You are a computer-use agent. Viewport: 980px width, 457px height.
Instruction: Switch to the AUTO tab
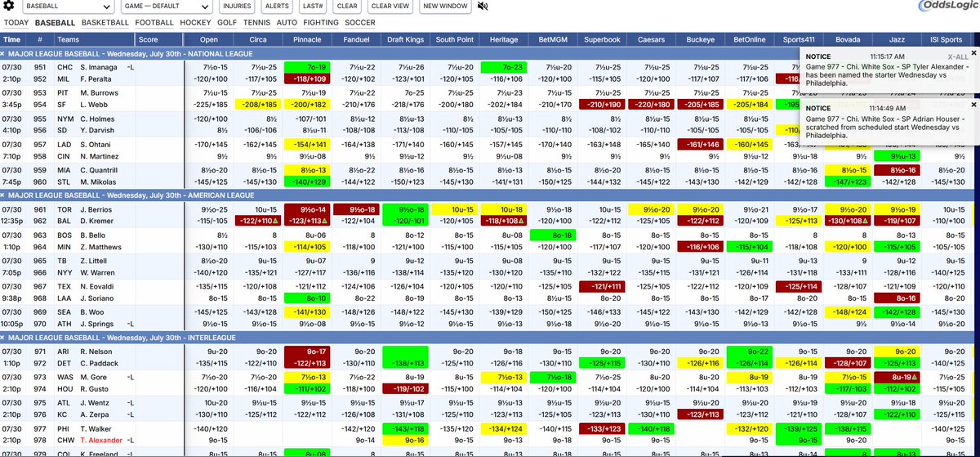(x=287, y=23)
